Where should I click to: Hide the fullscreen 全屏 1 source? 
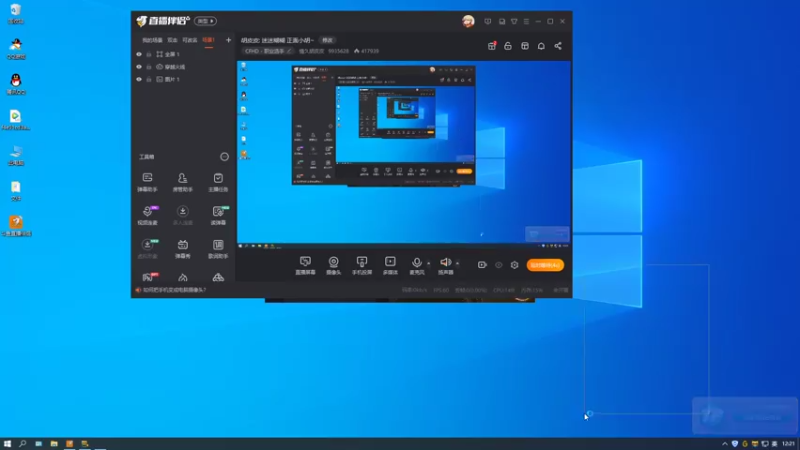point(139,54)
